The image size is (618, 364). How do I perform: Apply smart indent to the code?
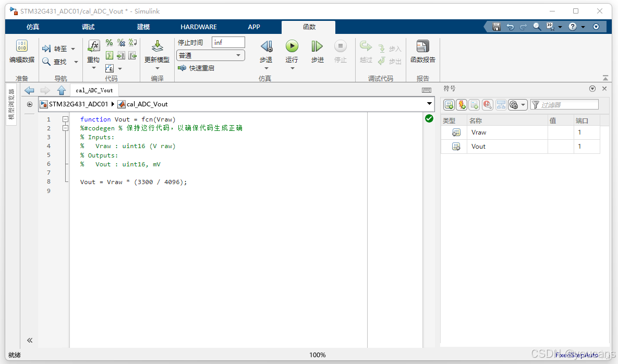[x=110, y=56]
